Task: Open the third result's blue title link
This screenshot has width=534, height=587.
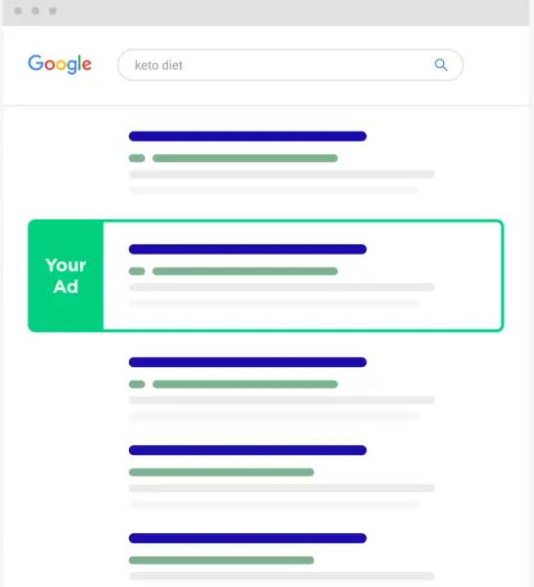Action: point(248,362)
